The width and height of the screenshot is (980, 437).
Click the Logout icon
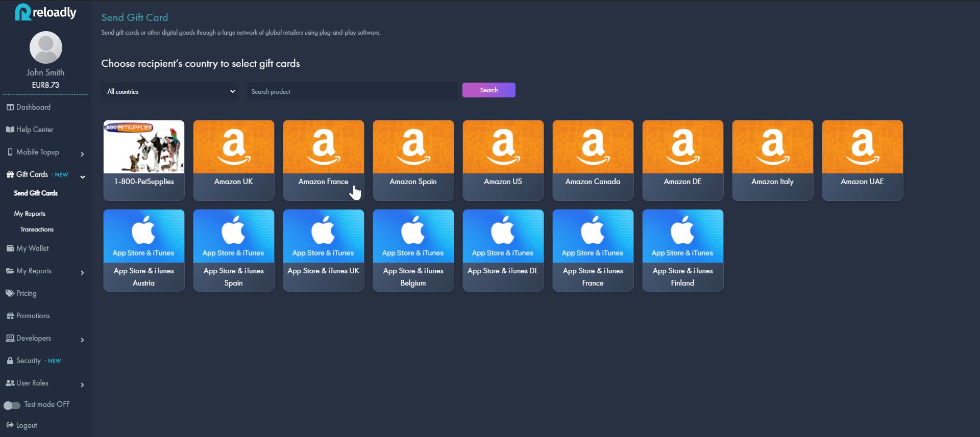[10, 425]
